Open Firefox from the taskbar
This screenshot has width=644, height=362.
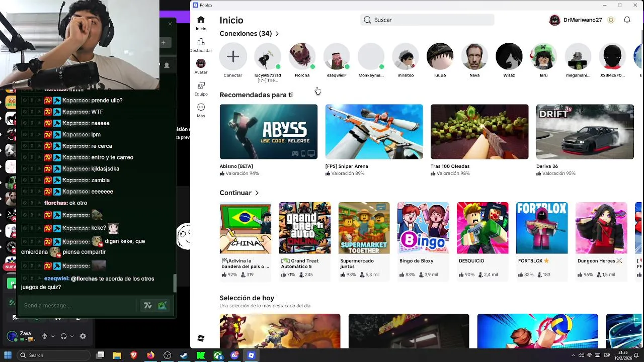point(150,355)
